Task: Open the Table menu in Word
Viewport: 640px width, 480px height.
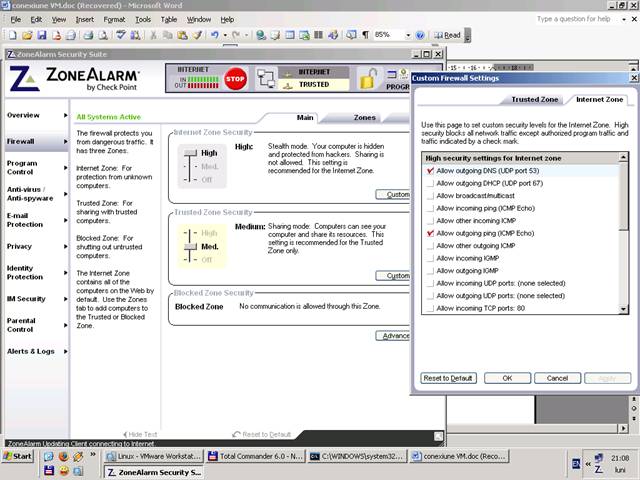Action: [x=169, y=20]
